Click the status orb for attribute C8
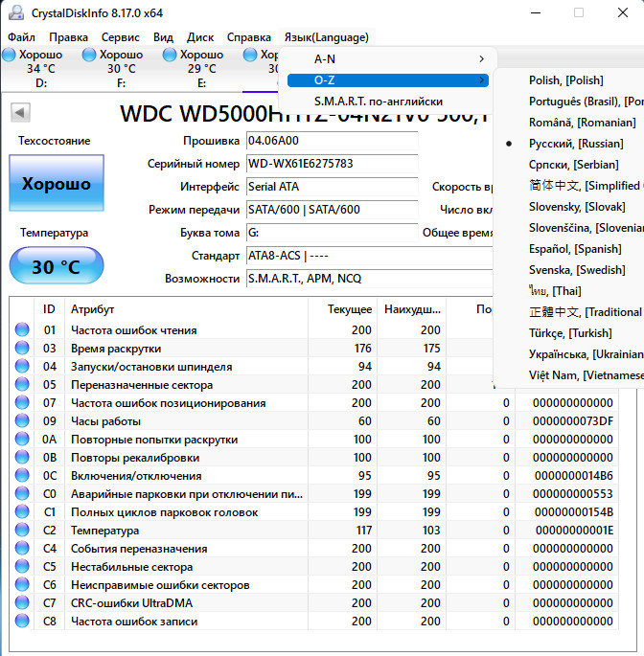644x656 pixels. (x=22, y=622)
